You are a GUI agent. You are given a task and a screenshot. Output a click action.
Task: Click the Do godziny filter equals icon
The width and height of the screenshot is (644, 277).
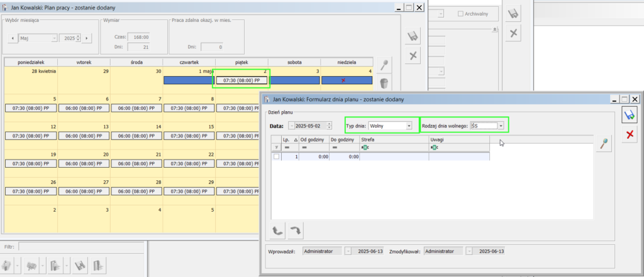tap(335, 148)
